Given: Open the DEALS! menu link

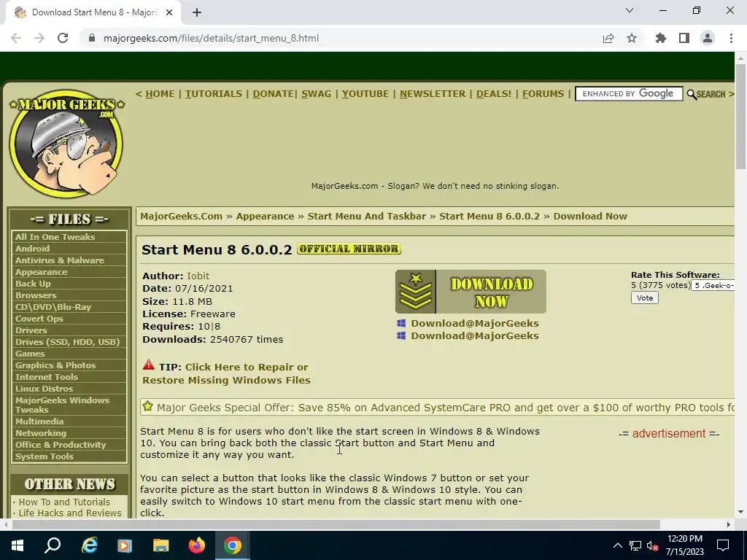Looking at the screenshot, I should click(x=494, y=94).
